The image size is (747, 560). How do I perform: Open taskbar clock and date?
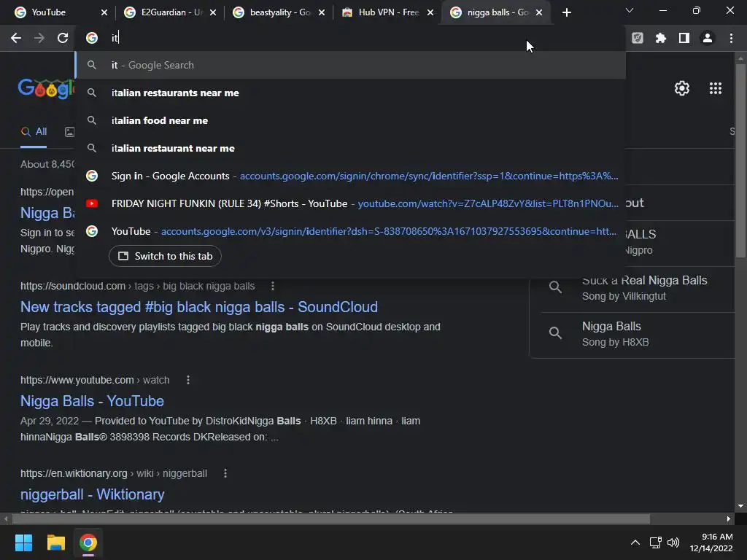tap(711, 542)
